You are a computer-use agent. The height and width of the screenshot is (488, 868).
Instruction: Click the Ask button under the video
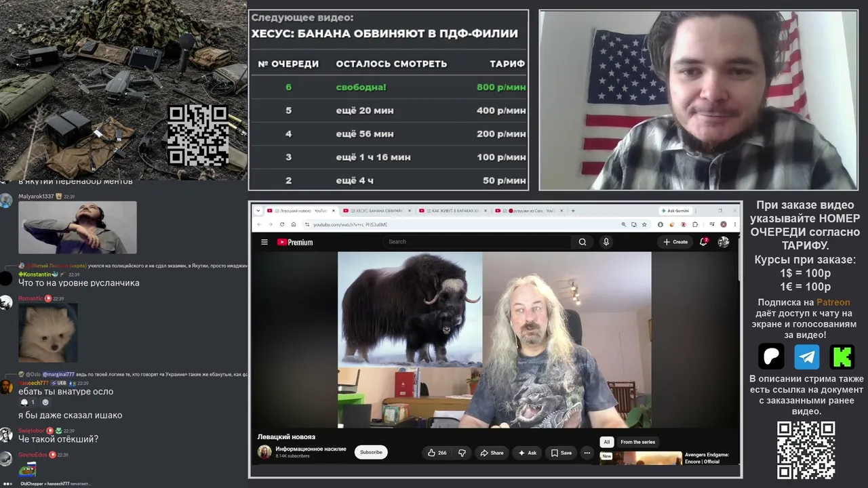528,453
